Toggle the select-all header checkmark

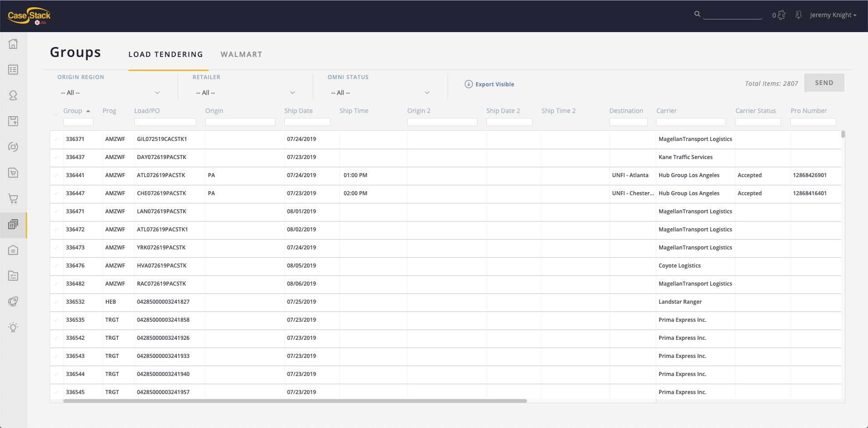click(56, 114)
